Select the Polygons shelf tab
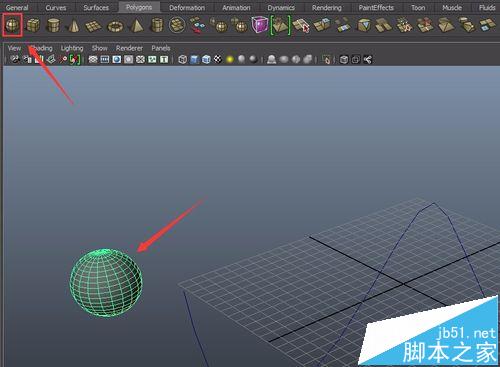Viewport: 500px width, 367px height. (x=139, y=7)
